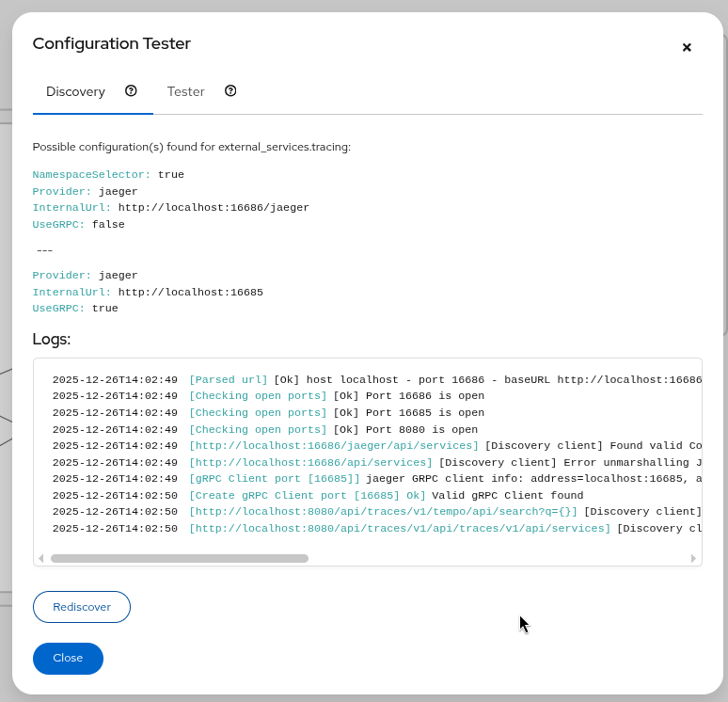
Task: Select the Discovery tab
Action: point(75,92)
